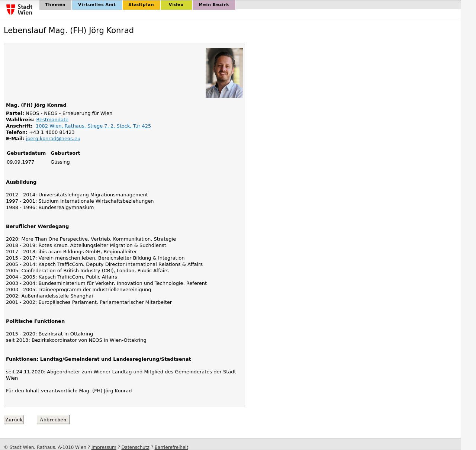Select the Studium Internationale Wirtschaftsbeziehungen line
This screenshot has width=476, height=450.
coord(80,201)
